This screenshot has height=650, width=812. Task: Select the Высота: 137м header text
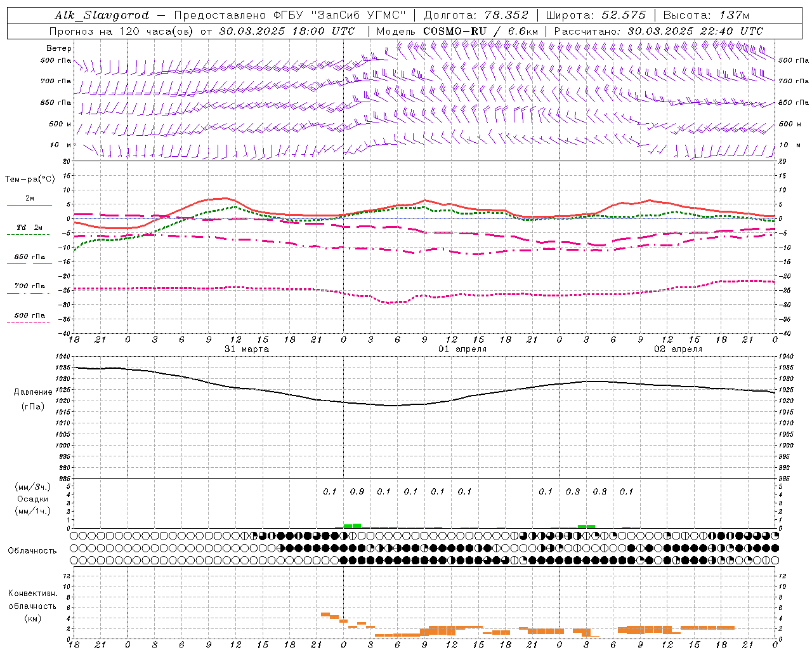point(706,15)
